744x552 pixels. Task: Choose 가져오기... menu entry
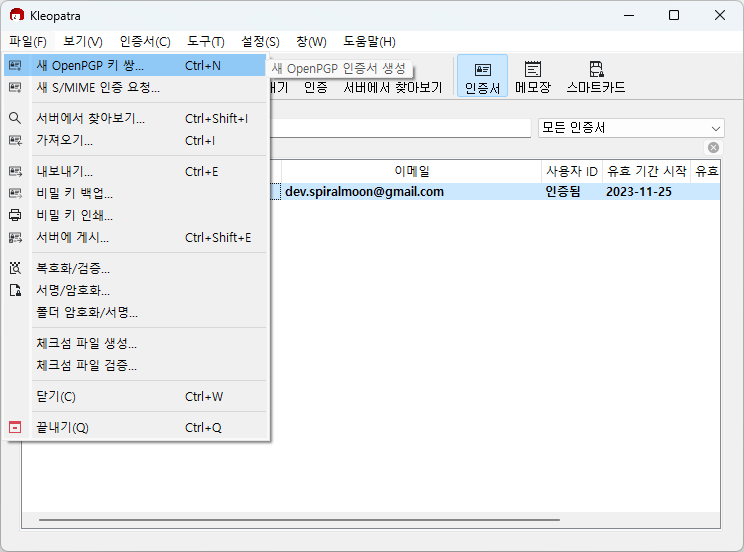135,140
